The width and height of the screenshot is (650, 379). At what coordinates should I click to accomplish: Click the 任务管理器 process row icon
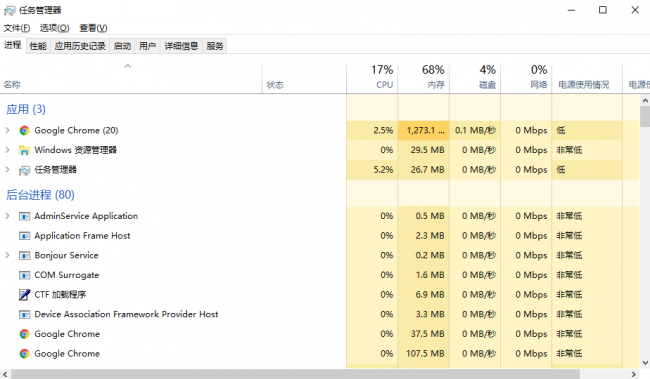click(24, 170)
